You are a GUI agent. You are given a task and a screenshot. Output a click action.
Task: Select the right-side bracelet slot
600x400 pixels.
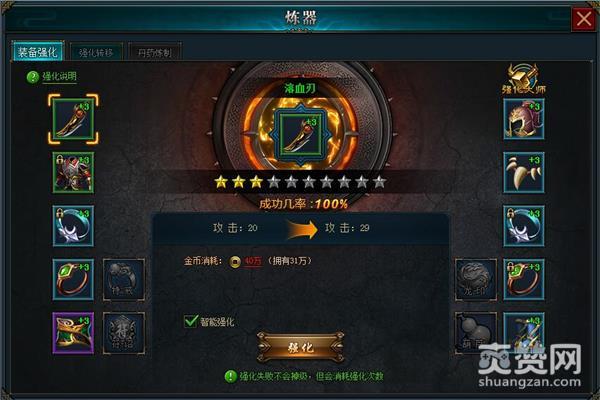tap(524, 226)
